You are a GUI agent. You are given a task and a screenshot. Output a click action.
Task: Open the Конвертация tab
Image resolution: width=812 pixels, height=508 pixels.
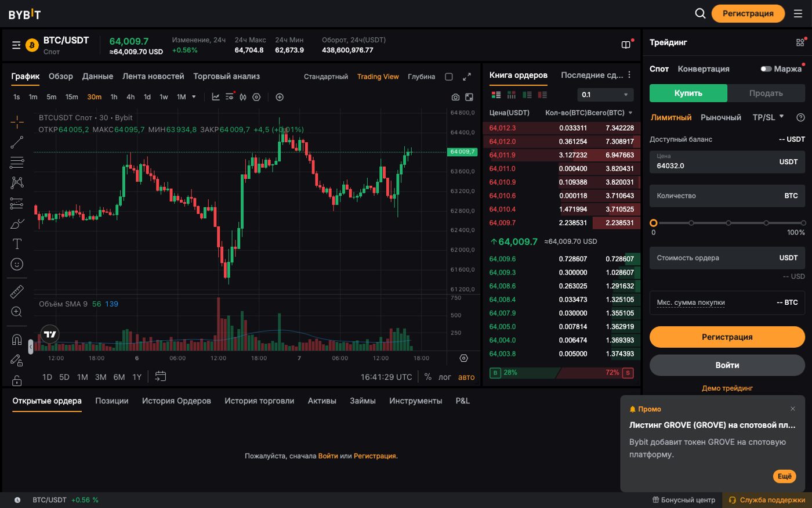tap(704, 69)
